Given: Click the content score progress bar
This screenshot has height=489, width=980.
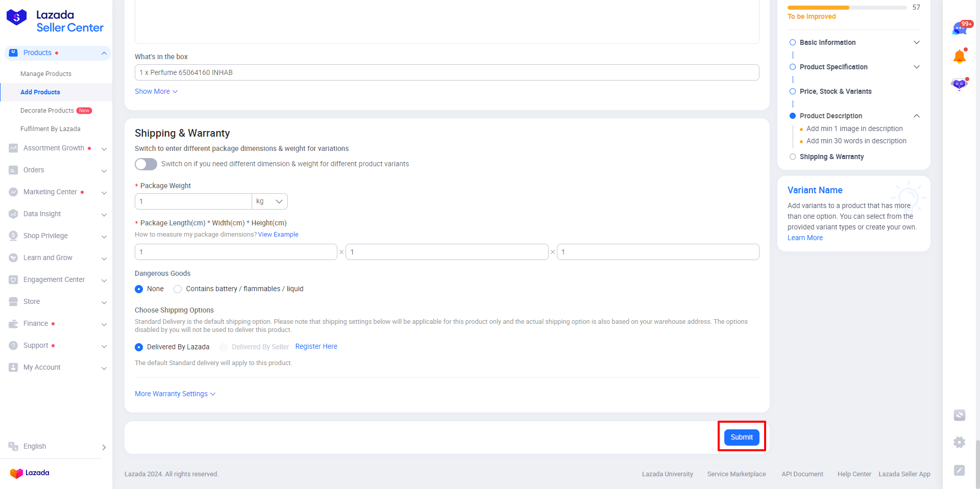Looking at the screenshot, I should coord(847,8).
